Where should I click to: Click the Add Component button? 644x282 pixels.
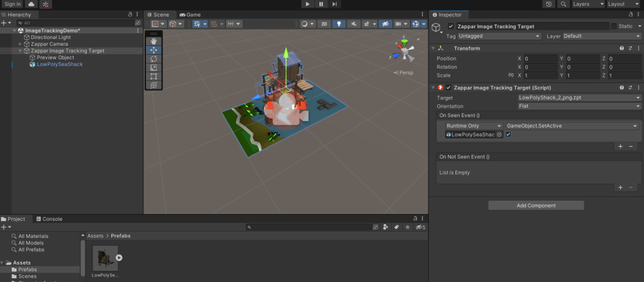(536, 205)
